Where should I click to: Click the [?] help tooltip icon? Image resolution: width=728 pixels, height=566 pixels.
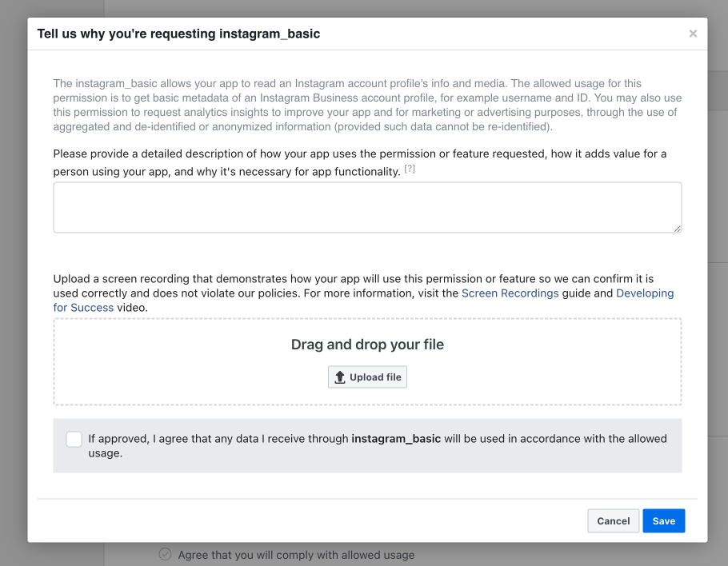[409, 169]
